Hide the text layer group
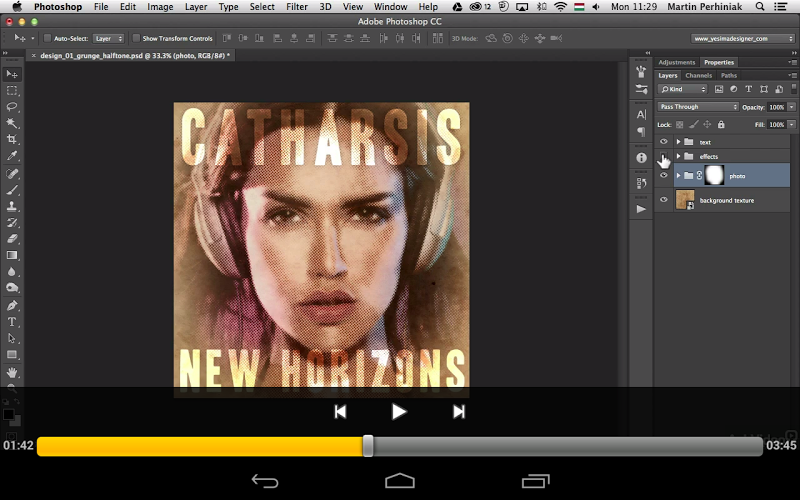The image size is (800, 500). click(x=663, y=142)
